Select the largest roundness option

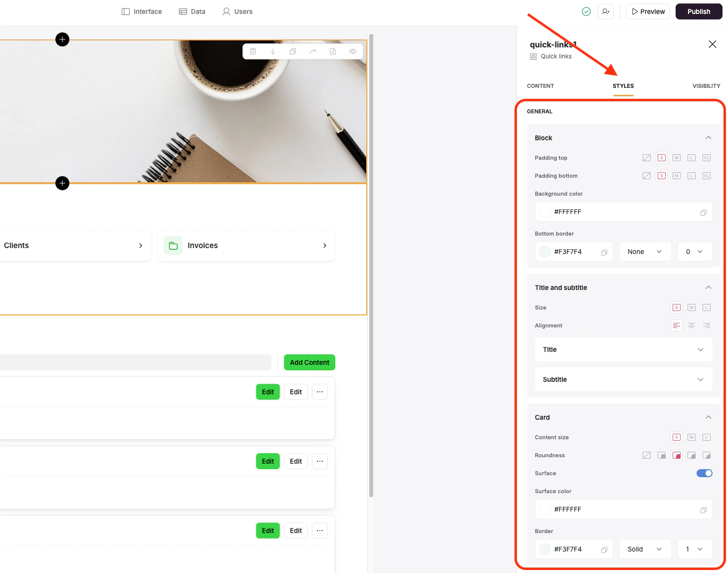[x=707, y=455]
